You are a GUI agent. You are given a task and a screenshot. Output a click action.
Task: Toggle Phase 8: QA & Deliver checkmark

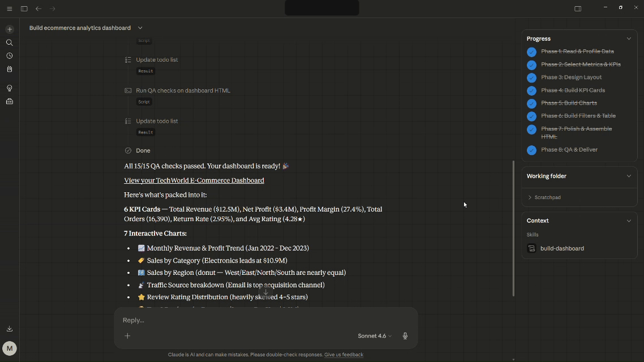click(x=531, y=150)
